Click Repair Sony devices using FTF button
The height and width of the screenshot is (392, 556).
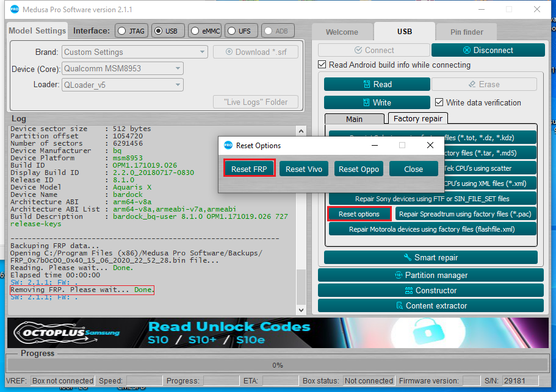click(x=432, y=199)
